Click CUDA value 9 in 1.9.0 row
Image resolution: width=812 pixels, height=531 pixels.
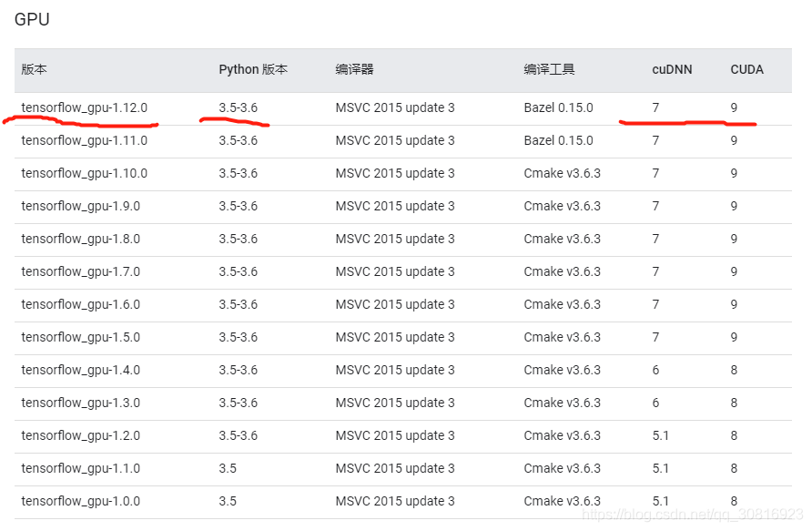pyautogui.click(x=734, y=206)
